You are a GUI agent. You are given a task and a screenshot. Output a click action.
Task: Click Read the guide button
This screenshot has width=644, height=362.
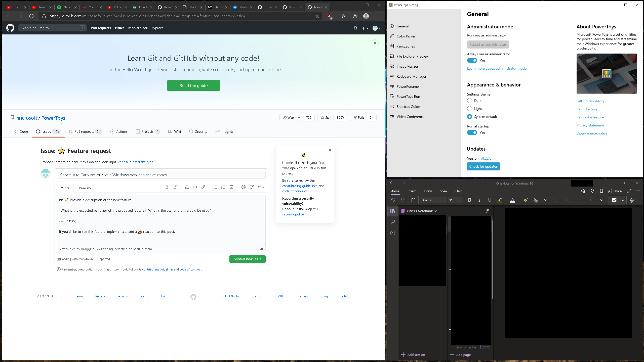click(x=193, y=85)
